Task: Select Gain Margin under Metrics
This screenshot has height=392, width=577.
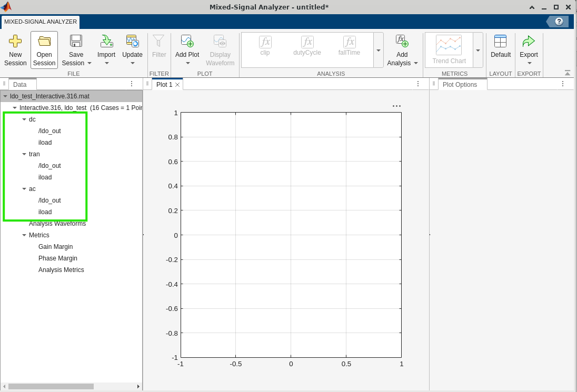Action: click(55, 246)
